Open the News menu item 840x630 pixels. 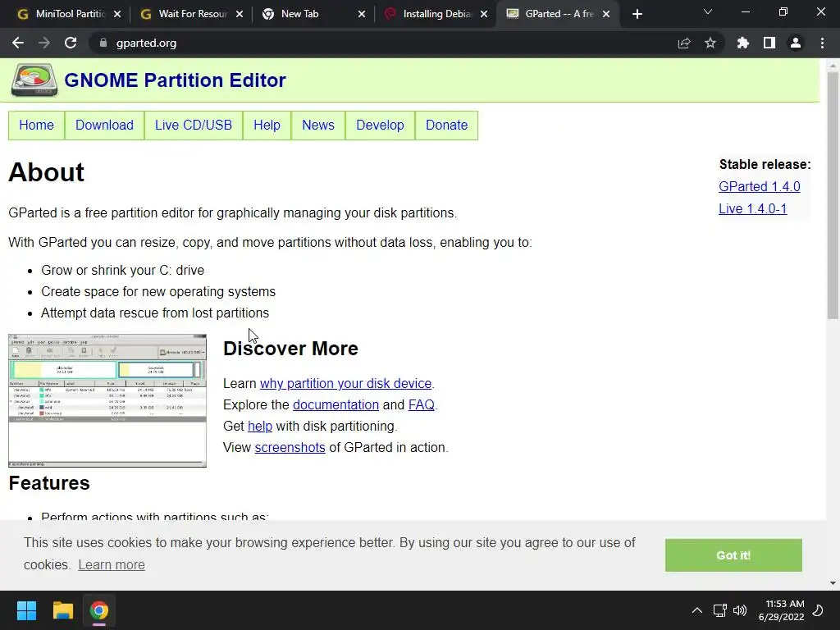(x=318, y=125)
